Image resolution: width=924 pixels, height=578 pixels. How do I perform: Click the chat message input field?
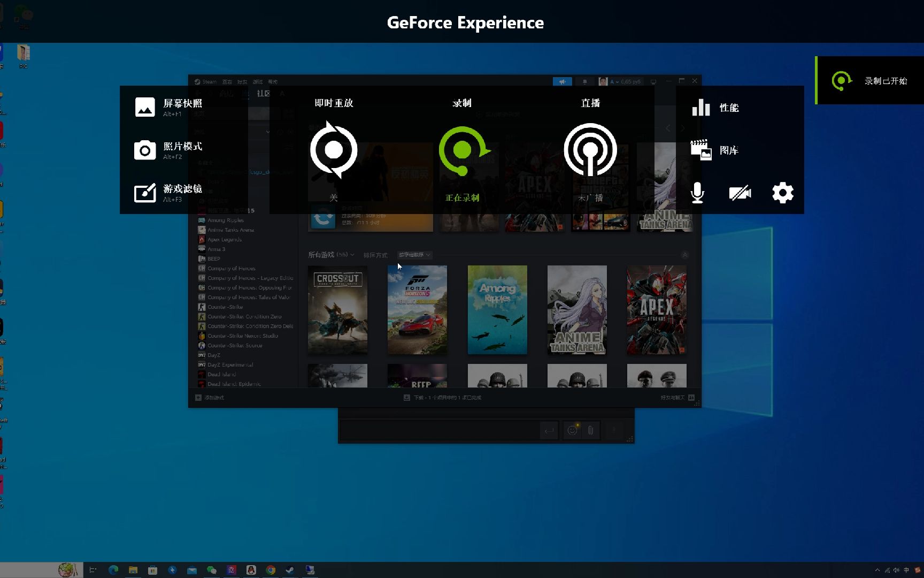(x=440, y=430)
